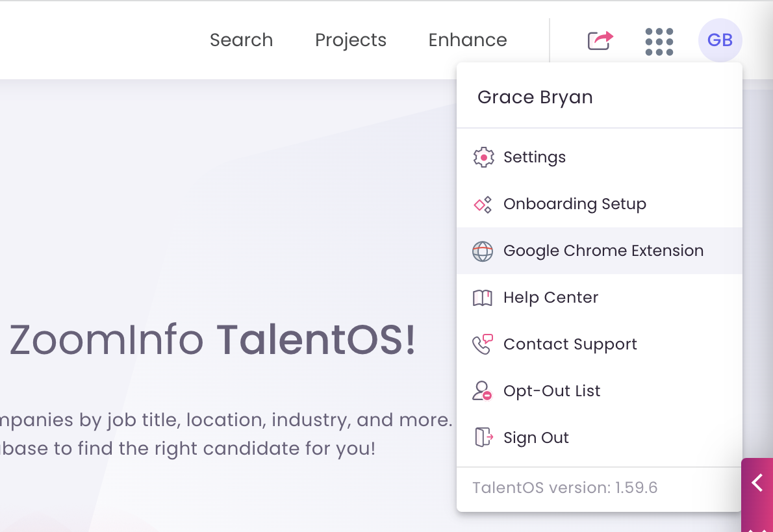Screen dimensions: 773x532
Task: Select the Google Chrome Extension globe icon
Action: [483, 250]
